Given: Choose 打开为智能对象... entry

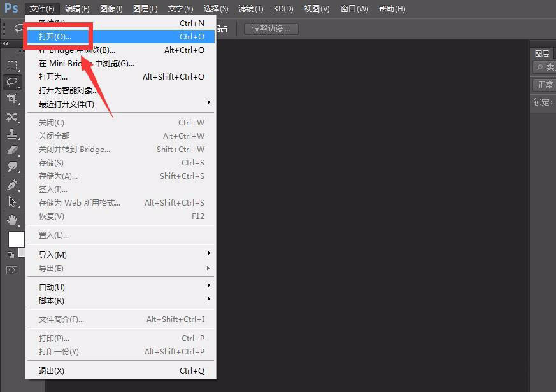Looking at the screenshot, I should (121, 90).
